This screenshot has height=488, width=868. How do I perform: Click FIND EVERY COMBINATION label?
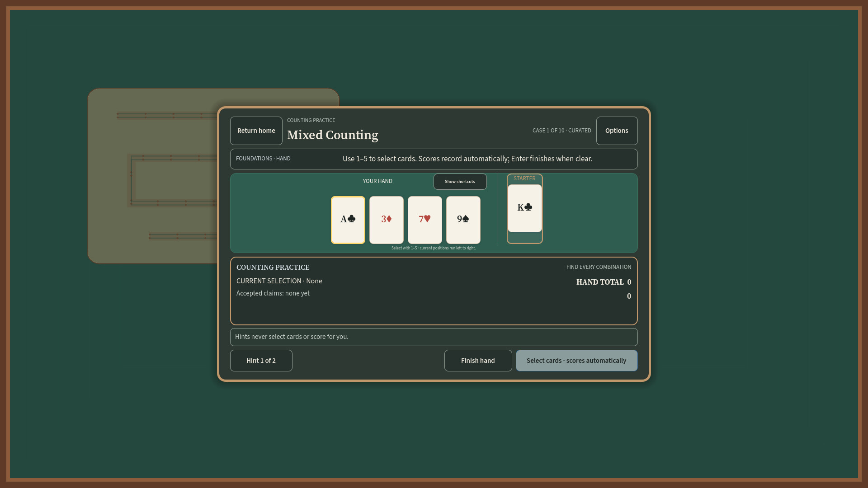(599, 267)
